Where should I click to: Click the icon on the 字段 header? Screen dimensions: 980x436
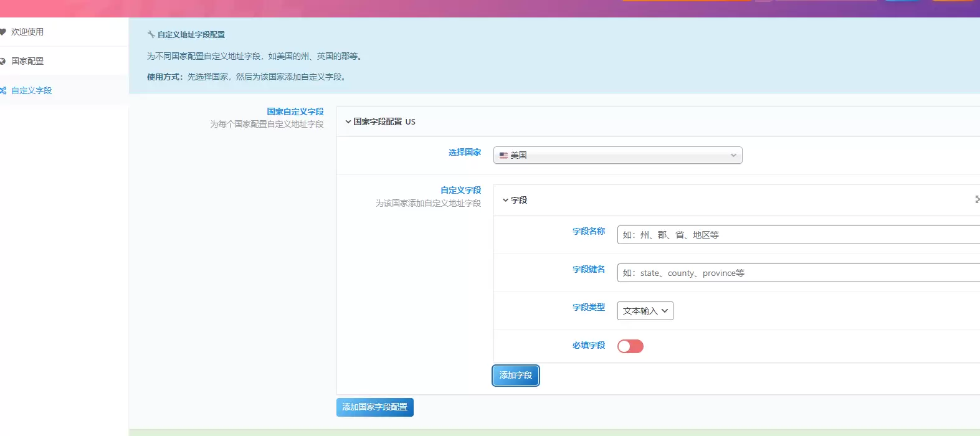[x=977, y=199]
